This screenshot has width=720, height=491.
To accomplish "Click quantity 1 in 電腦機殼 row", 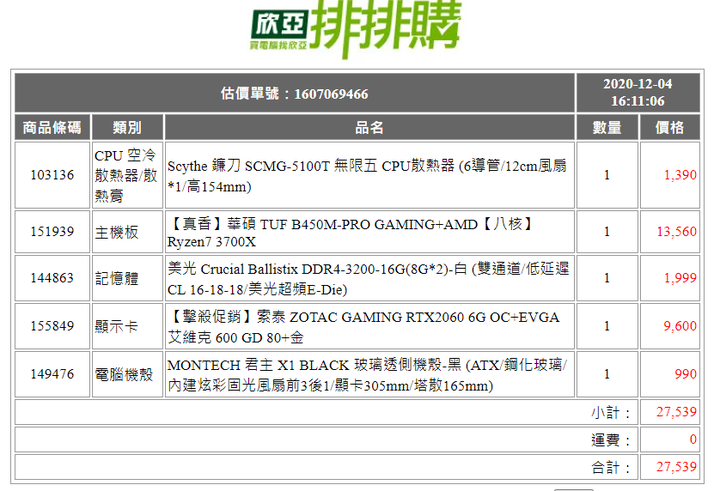I will [x=607, y=374].
